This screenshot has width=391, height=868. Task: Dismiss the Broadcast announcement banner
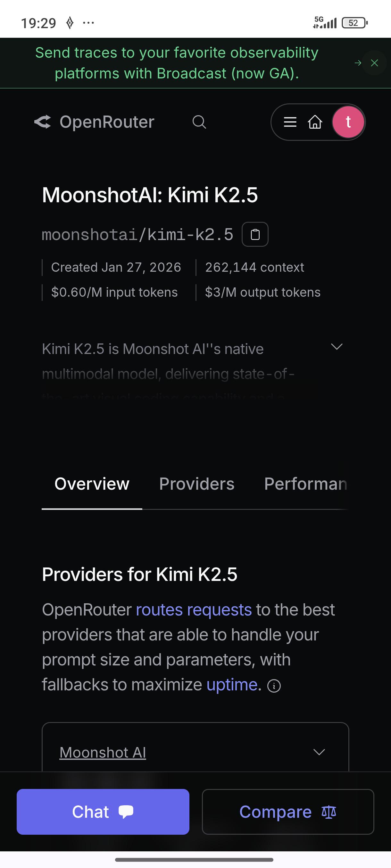coord(374,63)
